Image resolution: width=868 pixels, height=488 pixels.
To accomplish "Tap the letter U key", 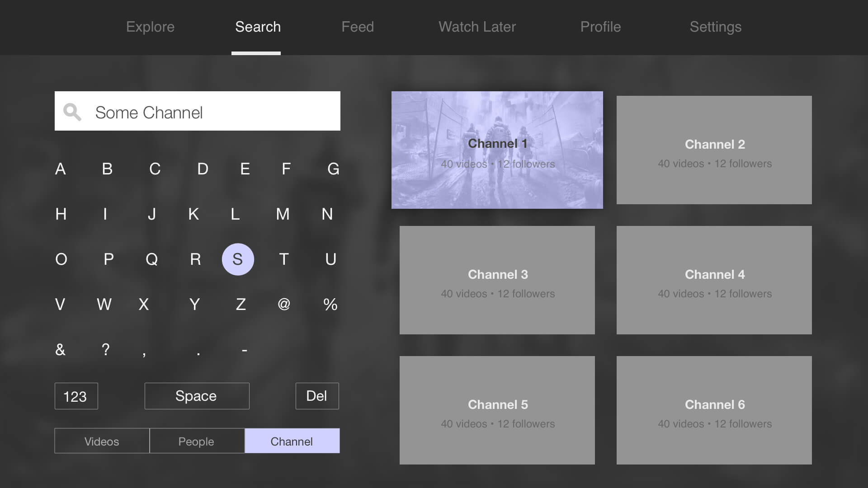I will [331, 259].
